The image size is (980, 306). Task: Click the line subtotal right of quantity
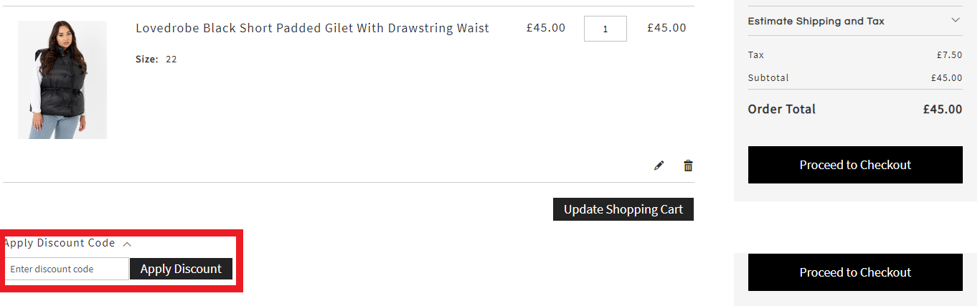666,28
